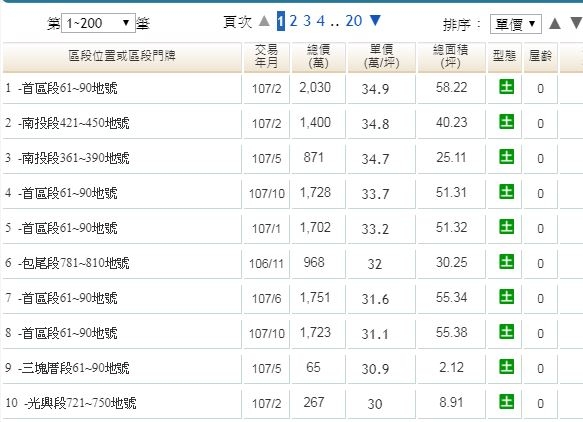Select 包尾段781~810地號 entry

click(x=75, y=263)
